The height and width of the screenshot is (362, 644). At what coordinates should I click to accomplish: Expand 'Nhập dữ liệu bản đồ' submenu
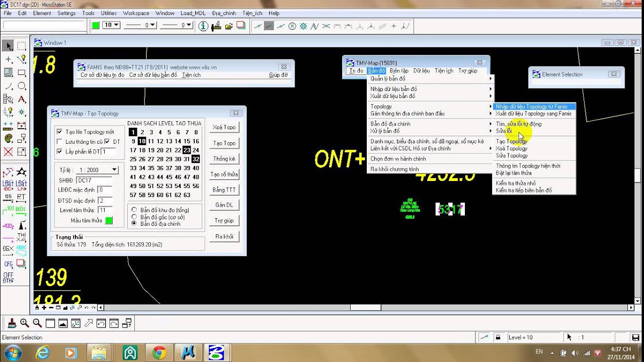[431, 89]
